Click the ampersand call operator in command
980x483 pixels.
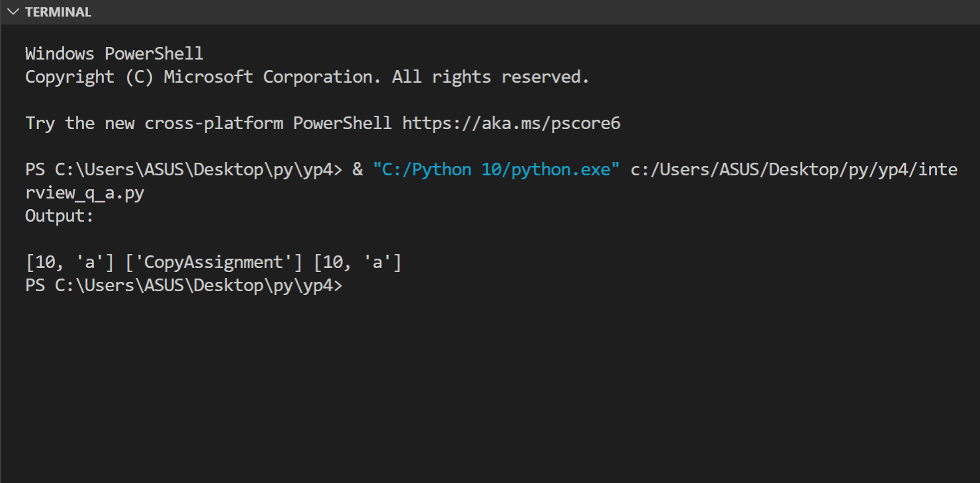click(x=357, y=170)
